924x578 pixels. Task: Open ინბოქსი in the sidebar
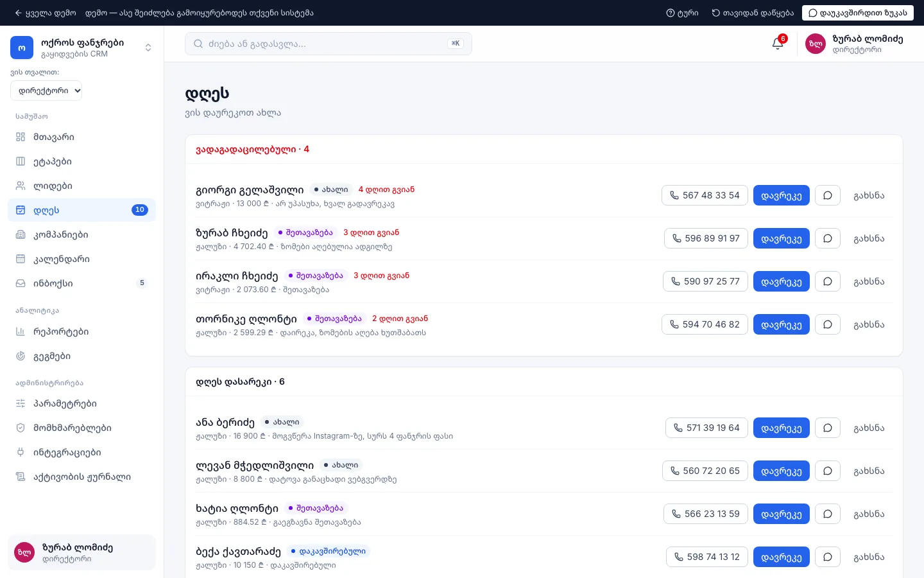[81, 283]
